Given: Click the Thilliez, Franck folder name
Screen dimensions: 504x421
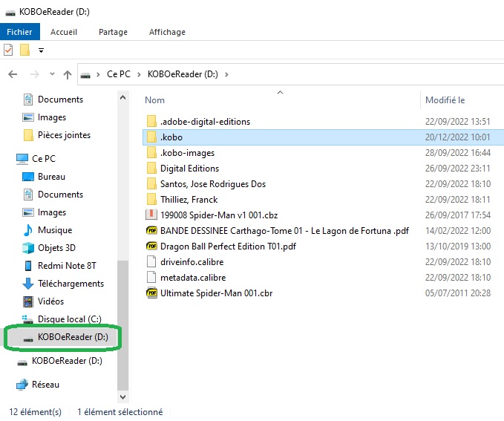Looking at the screenshot, I should pyautogui.click(x=189, y=200).
